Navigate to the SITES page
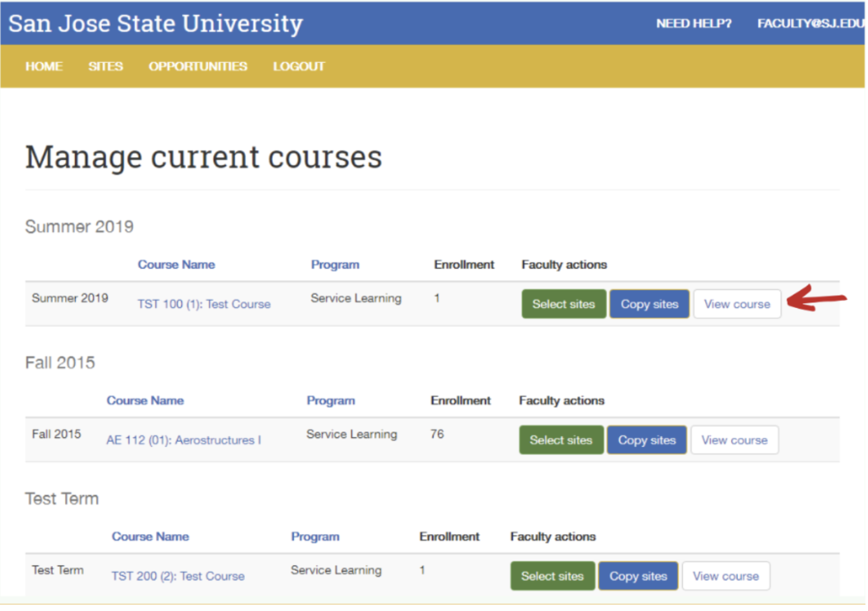 (x=106, y=66)
